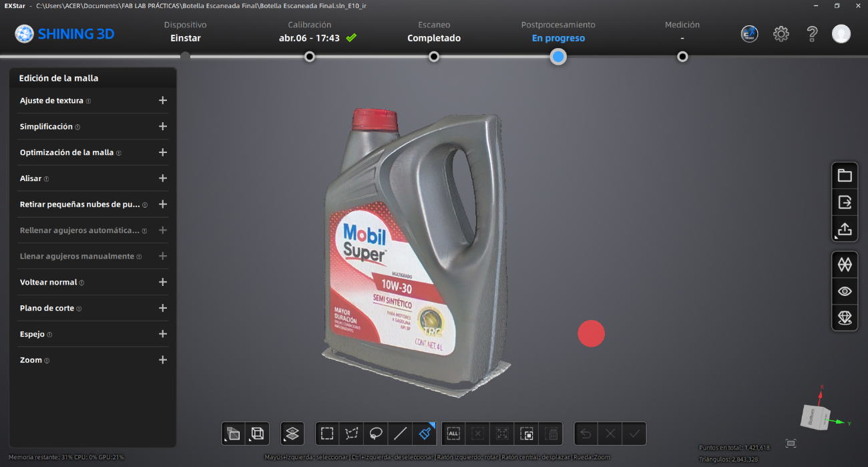Select the line selection tool

click(x=400, y=434)
